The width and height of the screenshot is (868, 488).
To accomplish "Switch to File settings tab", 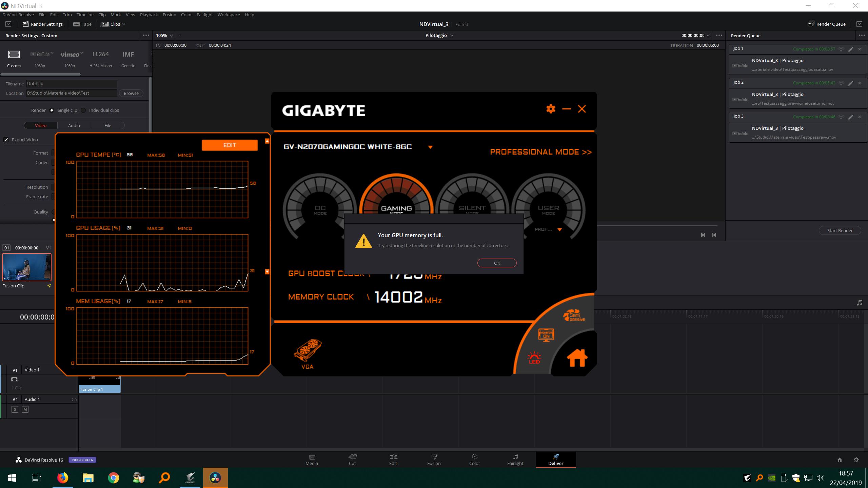I will pyautogui.click(x=108, y=125).
